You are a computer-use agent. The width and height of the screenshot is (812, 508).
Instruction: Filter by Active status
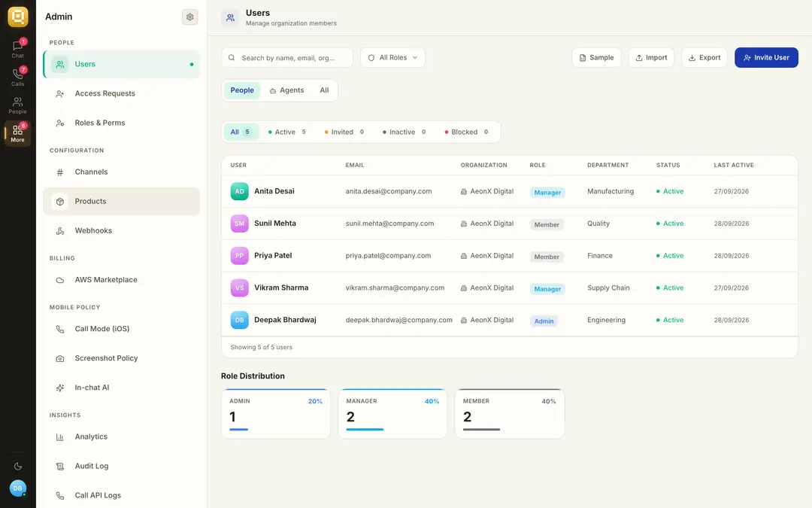click(287, 132)
